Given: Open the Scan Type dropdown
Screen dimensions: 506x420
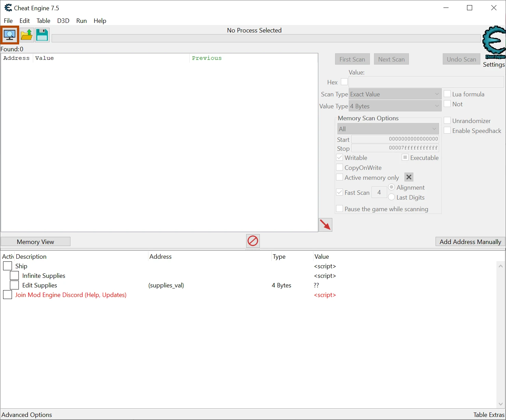Looking at the screenshot, I should click(x=395, y=94).
